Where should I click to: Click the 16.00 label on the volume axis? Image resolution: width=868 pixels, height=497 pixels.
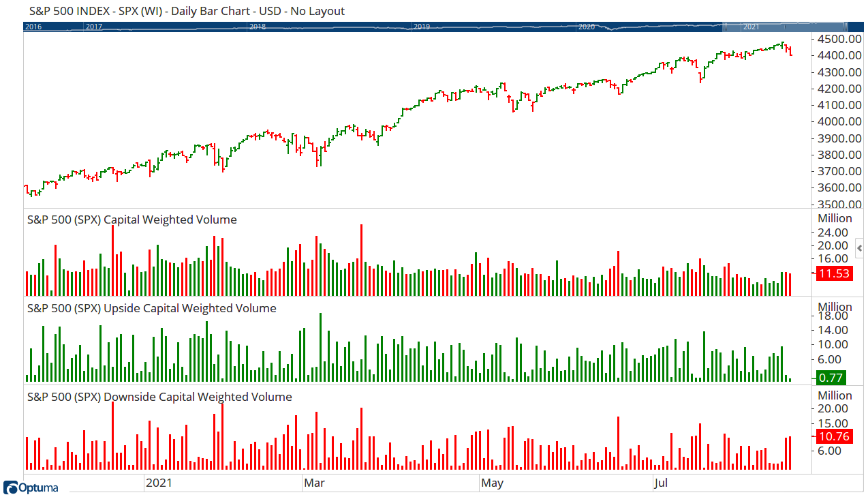(834, 259)
